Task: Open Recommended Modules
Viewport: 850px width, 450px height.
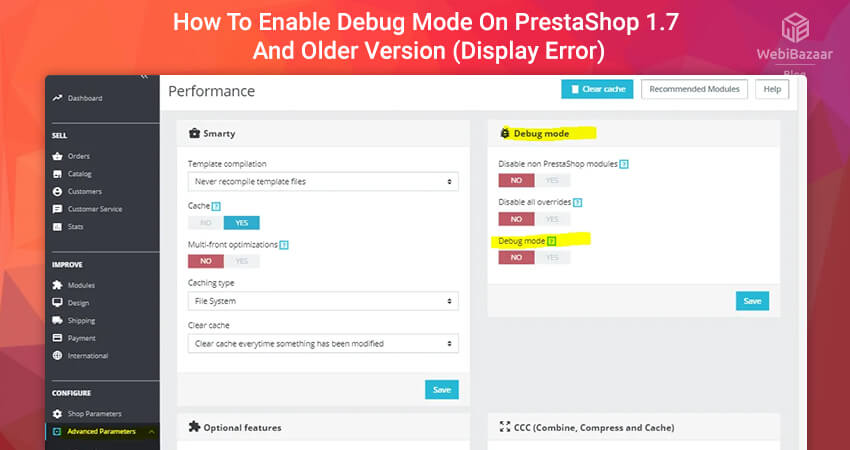Action: click(x=694, y=89)
